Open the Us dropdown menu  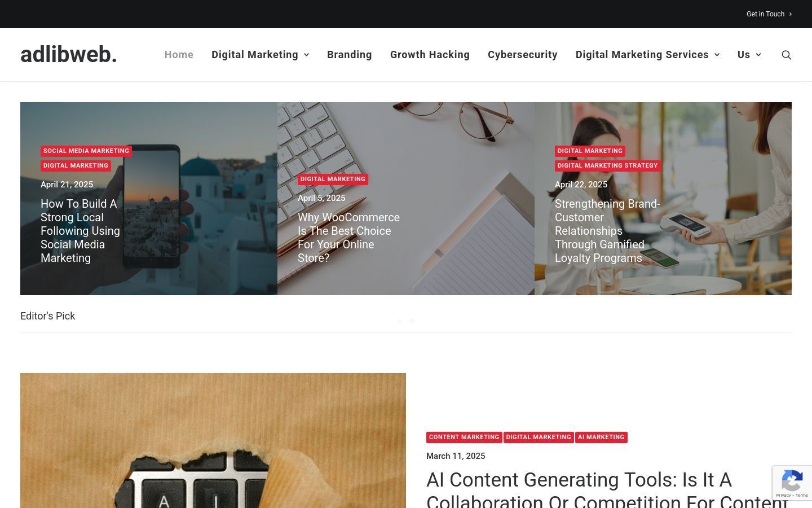point(749,55)
